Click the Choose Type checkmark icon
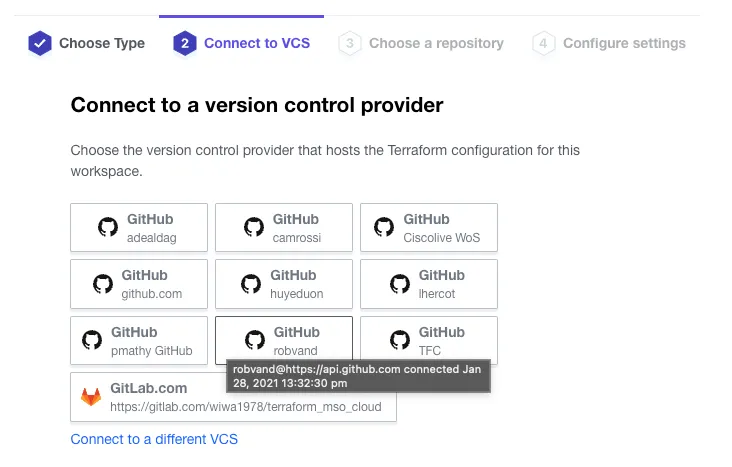Screen dimensions: 732x467 click(39, 43)
